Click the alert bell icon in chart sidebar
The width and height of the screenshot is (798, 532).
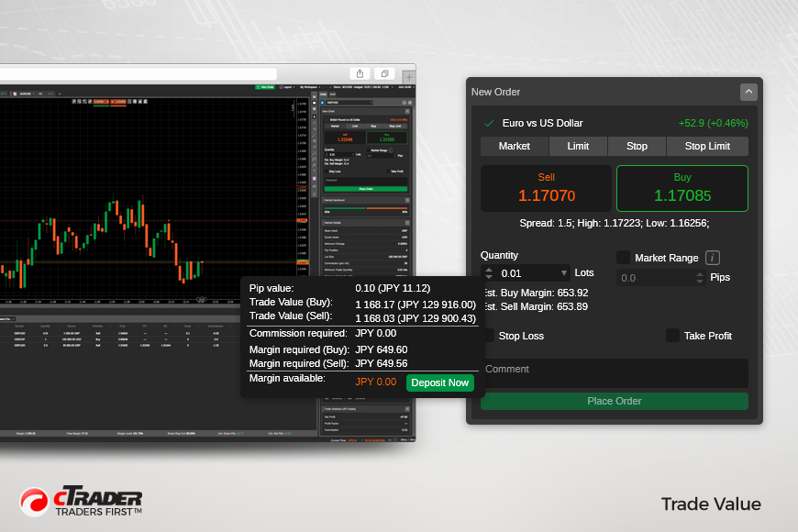coord(314,194)
